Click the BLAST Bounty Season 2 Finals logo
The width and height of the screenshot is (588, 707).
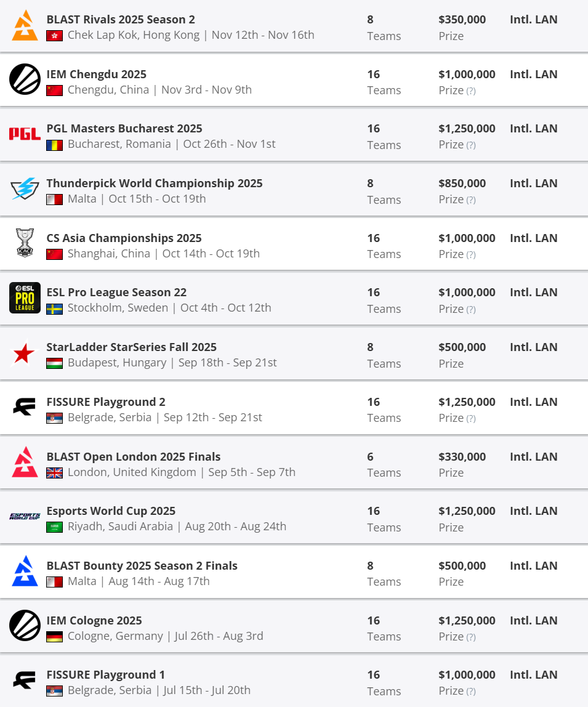pyautogui.click(x=25, y=571)
